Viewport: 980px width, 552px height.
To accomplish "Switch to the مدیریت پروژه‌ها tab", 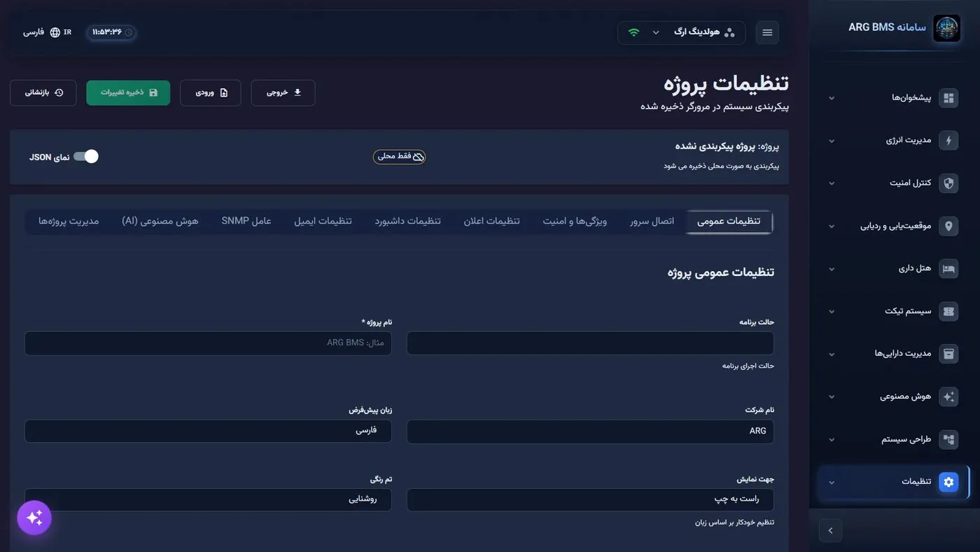I will point(69,221).
